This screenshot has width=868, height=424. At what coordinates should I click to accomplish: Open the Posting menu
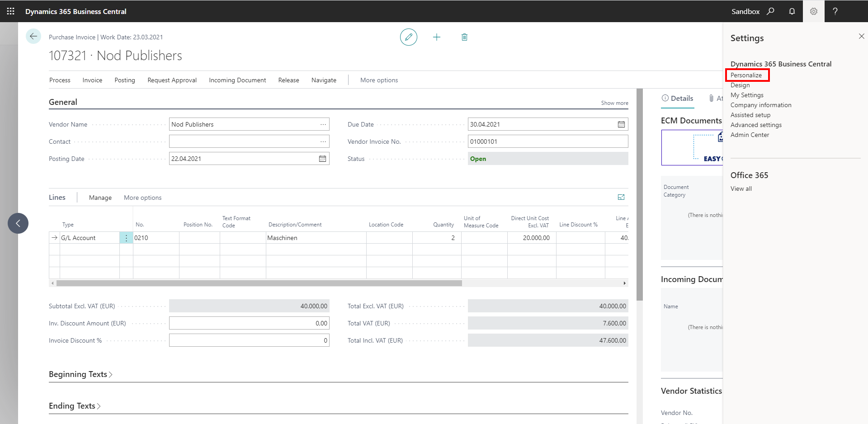coord(125,80)
